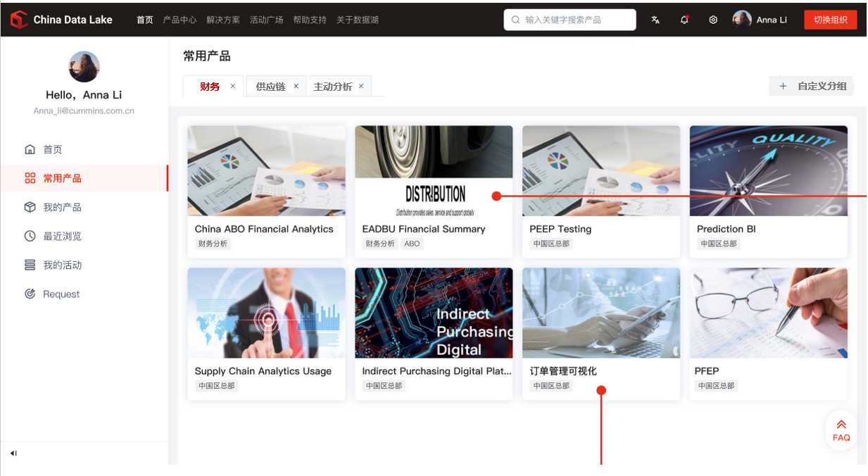
Task: Open the FAQ floating button
Action: point(841,430)
